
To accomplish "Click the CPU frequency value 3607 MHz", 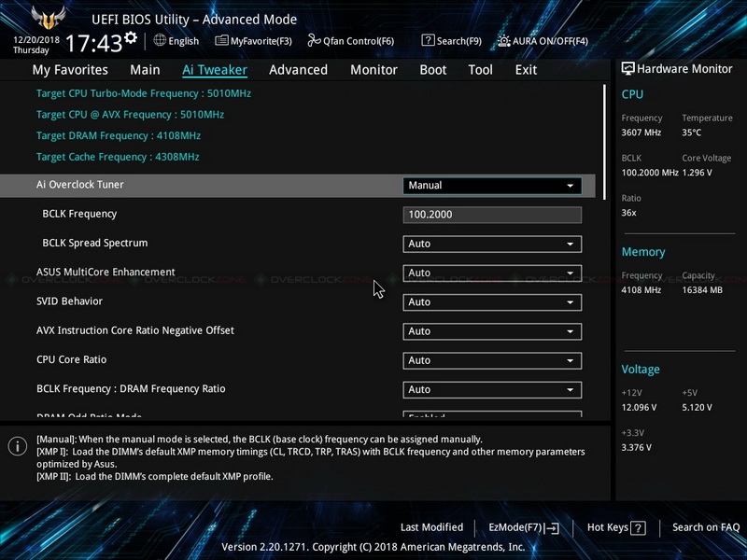I will pyautogui.click(x=641, y=133).
